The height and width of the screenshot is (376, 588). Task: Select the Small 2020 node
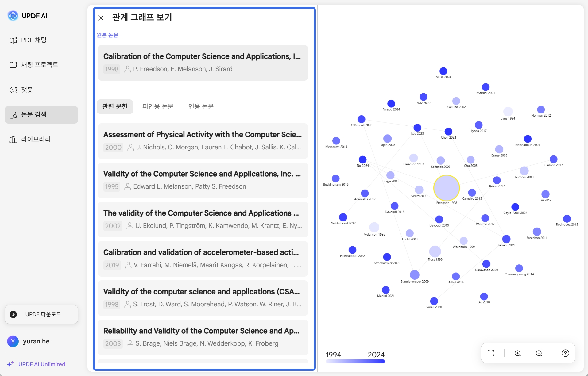tap(434, 301)
